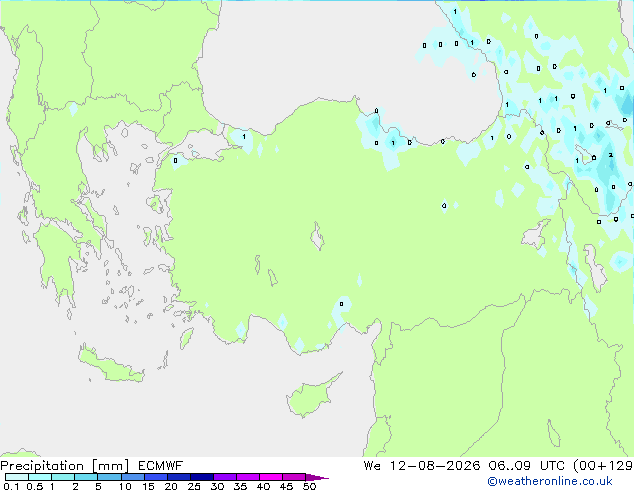634x490 pixels.
Task: Select the "10" legend scale label
Action: click(x=125, y=486)
